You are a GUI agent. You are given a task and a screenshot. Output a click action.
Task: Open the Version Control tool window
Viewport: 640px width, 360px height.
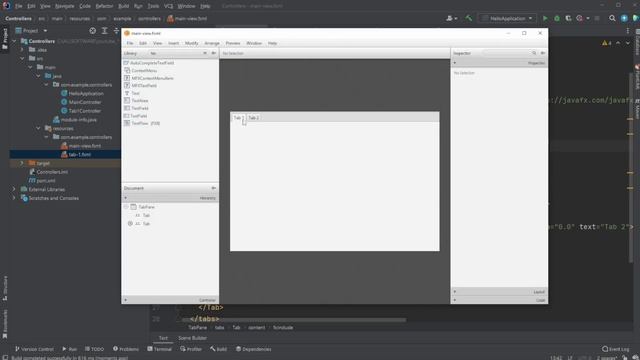34,349
